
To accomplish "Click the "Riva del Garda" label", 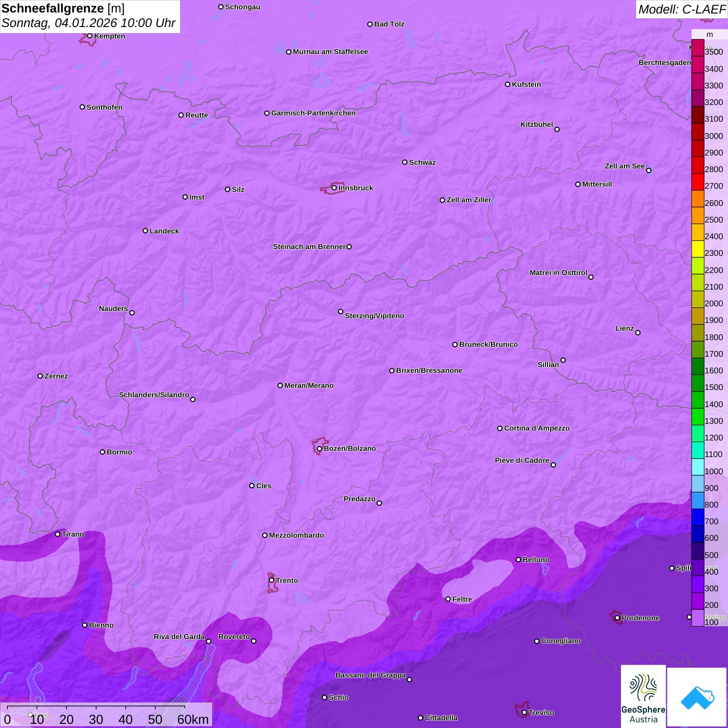I will point(179,636).
